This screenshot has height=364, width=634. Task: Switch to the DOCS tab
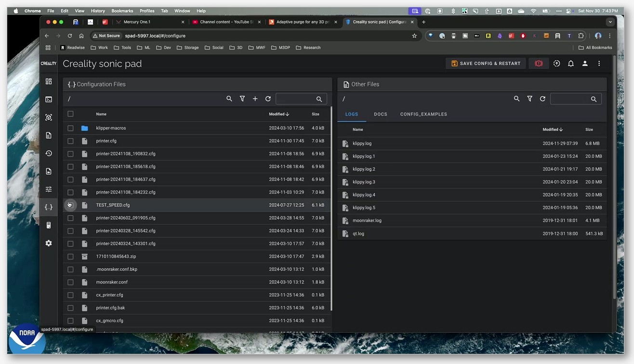pyautogui.click(x=381, y=114)
